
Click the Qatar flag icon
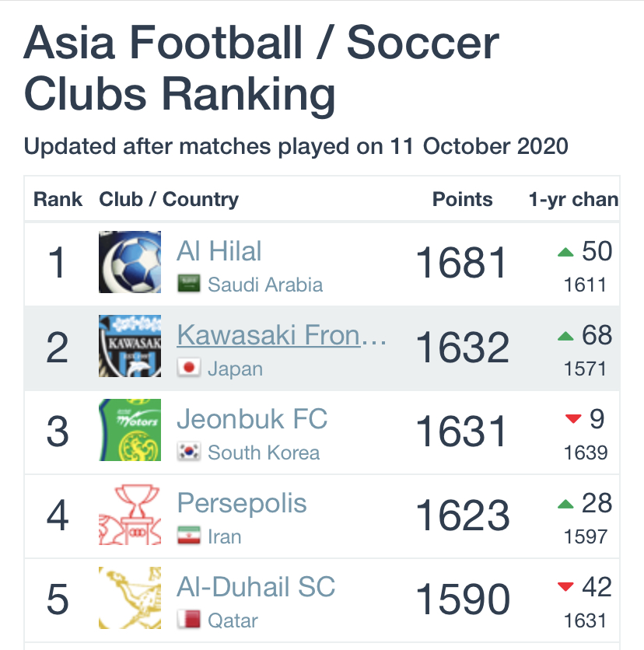point(189,620)
